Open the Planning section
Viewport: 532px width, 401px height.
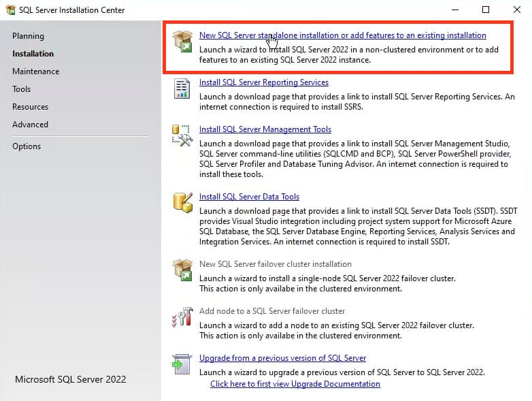point(28,36)
